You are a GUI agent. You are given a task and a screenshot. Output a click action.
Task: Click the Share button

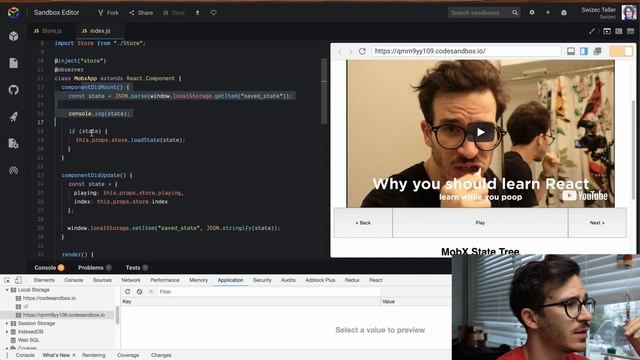(x=141, y=13)
